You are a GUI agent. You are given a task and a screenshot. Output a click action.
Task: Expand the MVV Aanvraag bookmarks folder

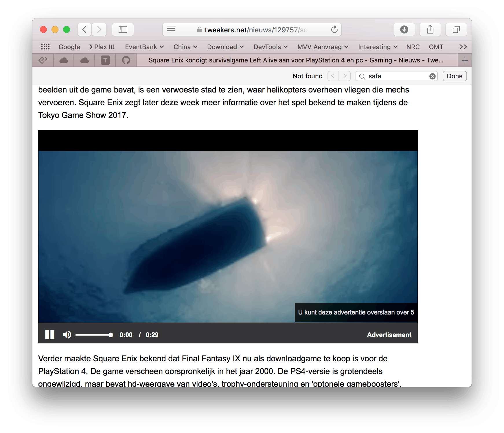(x=323, y=47)
